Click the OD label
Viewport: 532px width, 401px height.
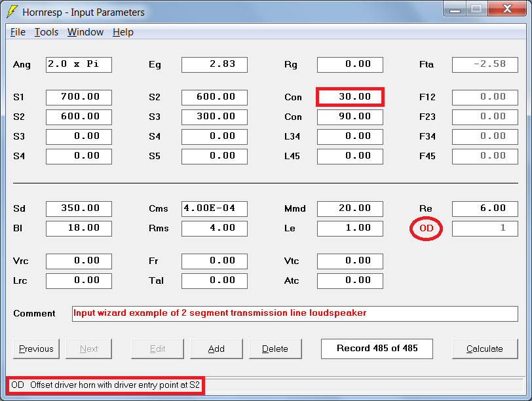pos(426,228)
